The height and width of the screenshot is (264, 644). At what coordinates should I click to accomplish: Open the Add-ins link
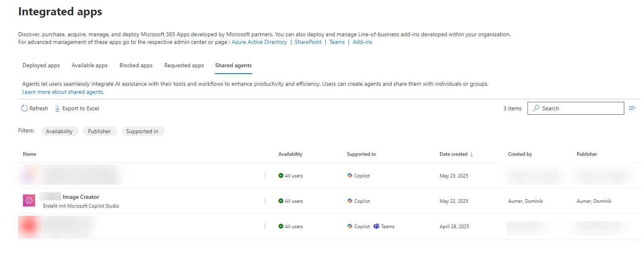point(362,42)
